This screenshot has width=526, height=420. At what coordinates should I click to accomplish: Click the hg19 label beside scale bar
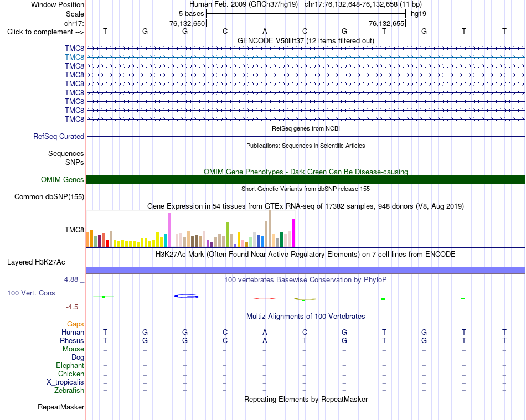(x=419, y=14)
